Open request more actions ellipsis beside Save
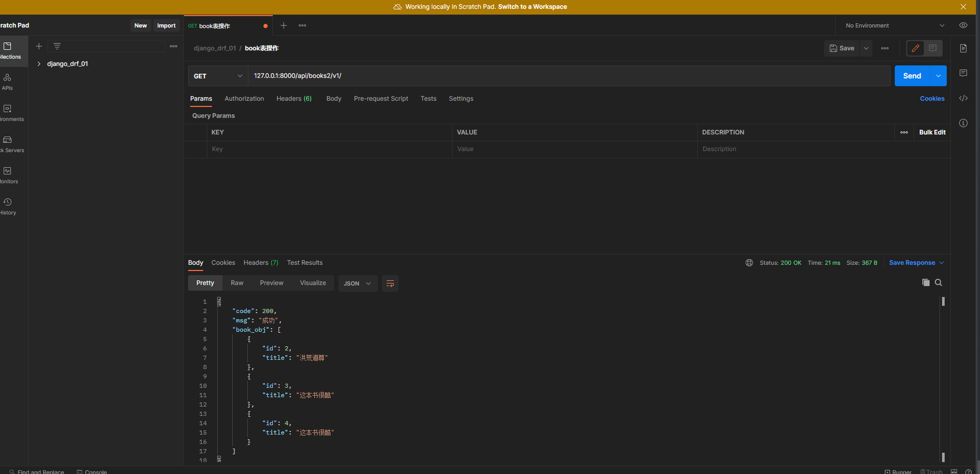The width and height of the screenshot is (980, 474). coord(885,48)
